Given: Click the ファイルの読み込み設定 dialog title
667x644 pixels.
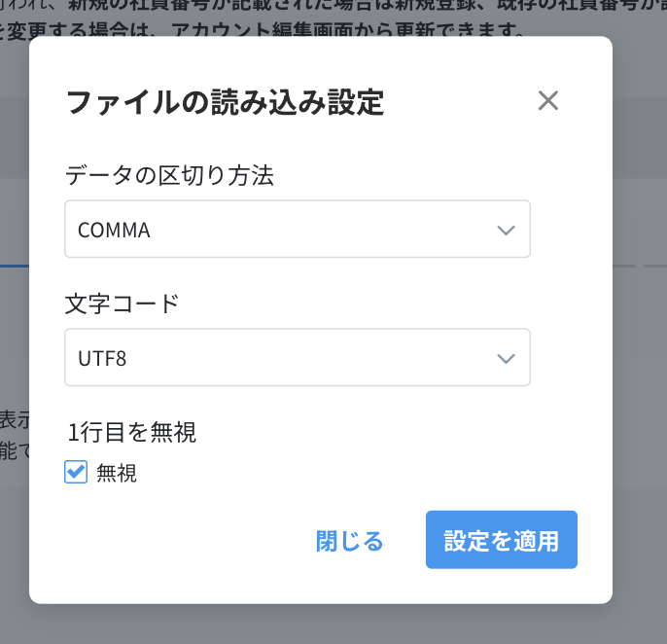Looking at the screenshot, I should 225,102.
